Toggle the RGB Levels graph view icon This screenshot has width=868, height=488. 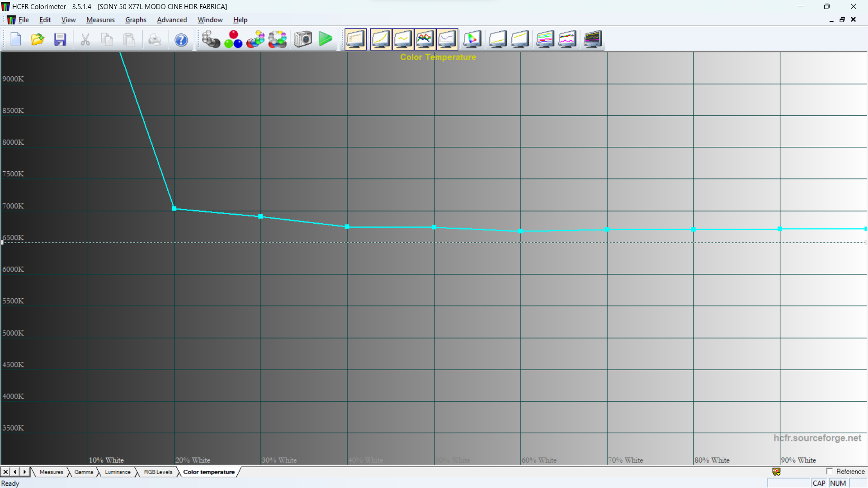425,39
